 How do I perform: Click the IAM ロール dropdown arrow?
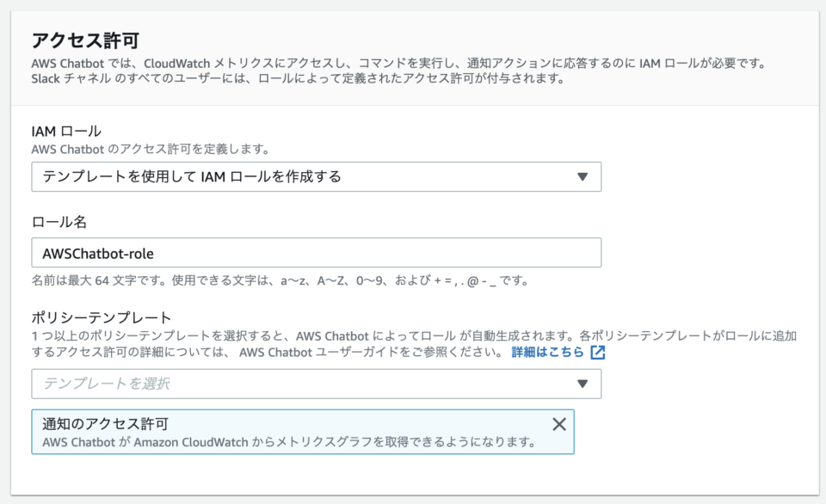[x=584, y=176]
